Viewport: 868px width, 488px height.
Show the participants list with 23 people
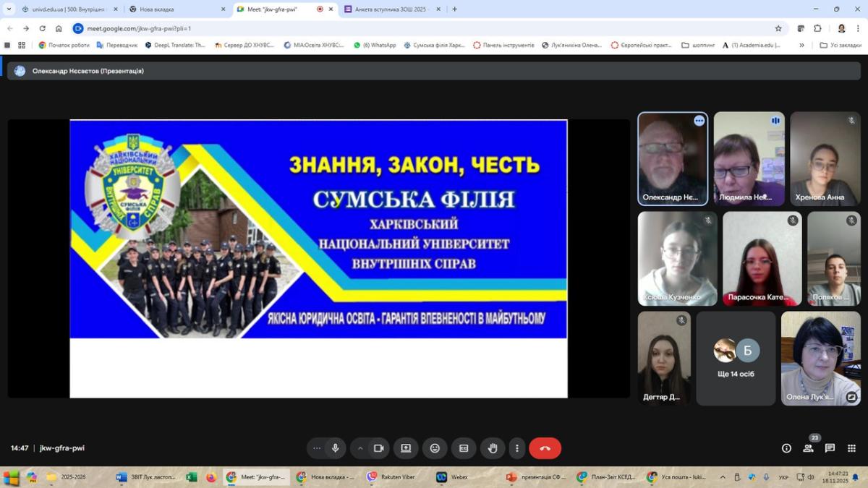click(x=808, y=448)
